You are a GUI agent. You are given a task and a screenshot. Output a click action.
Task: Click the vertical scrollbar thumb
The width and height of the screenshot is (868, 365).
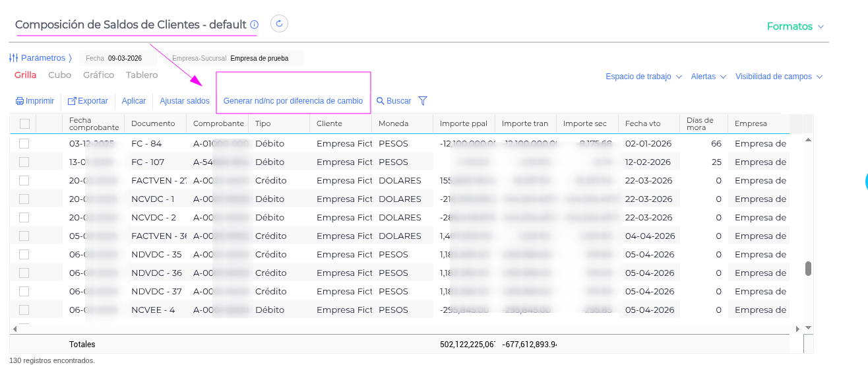tap(808, 269)
